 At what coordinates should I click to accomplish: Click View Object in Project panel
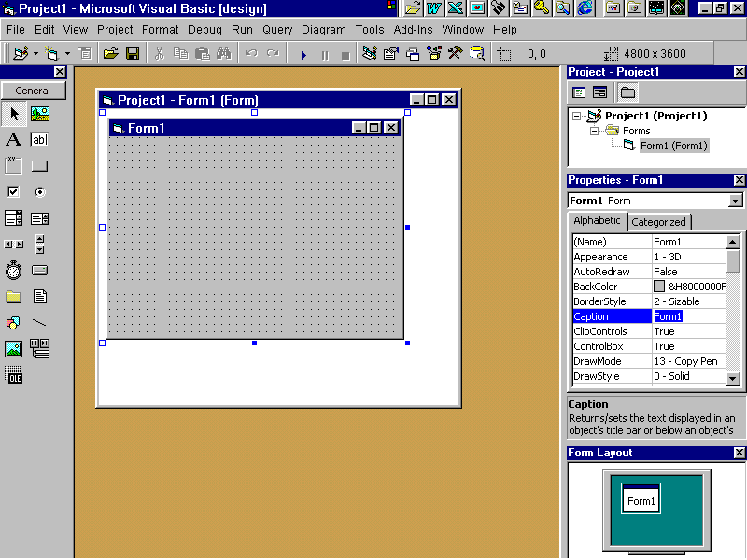[599, 92]
